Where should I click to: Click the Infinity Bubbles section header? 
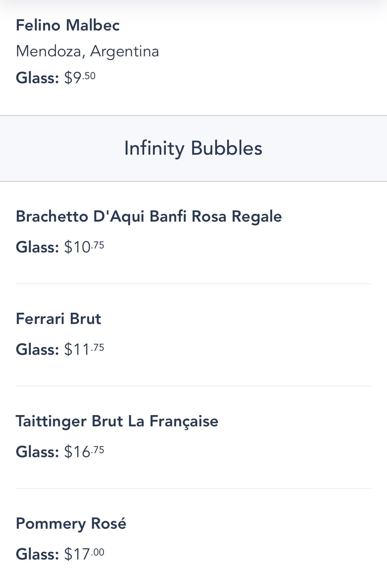point(193,148)
